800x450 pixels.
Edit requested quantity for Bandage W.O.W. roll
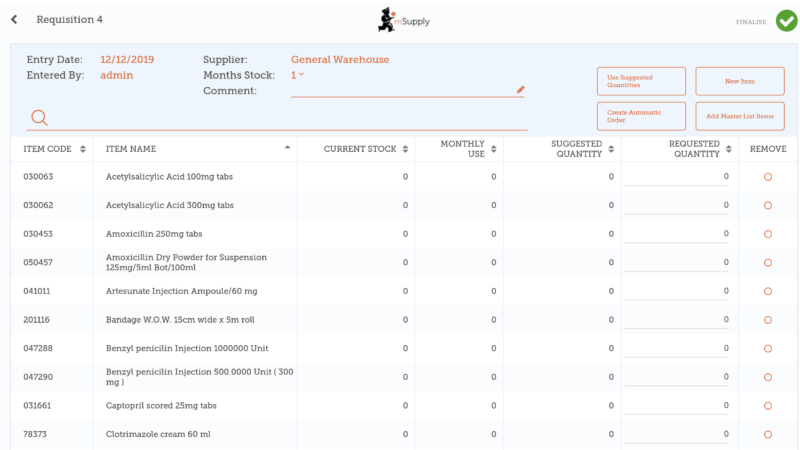[678, 319]
